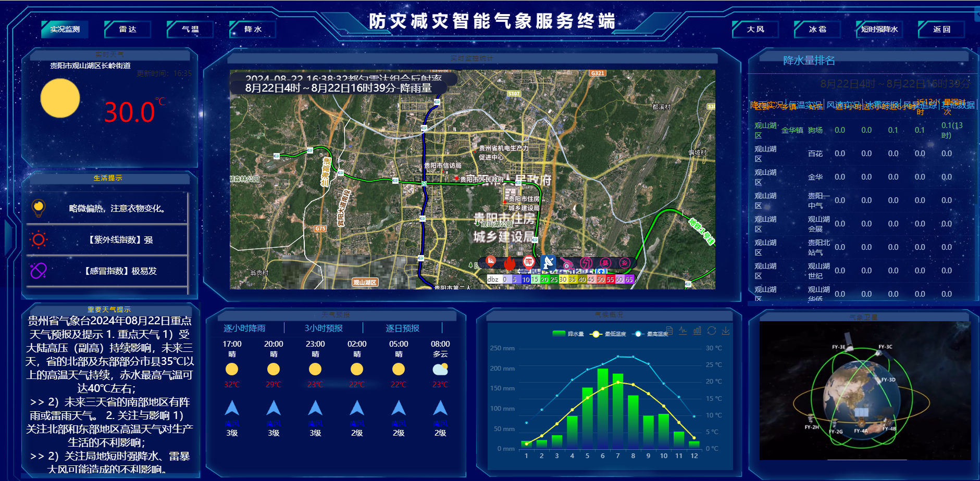Click the 【感冒指数】极易发 tip text
Screen dimensions: 980x481
(121, 271)
